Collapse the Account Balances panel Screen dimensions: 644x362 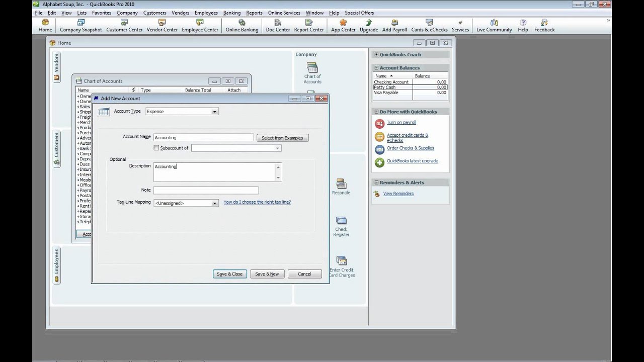click(x=376, y=68)
